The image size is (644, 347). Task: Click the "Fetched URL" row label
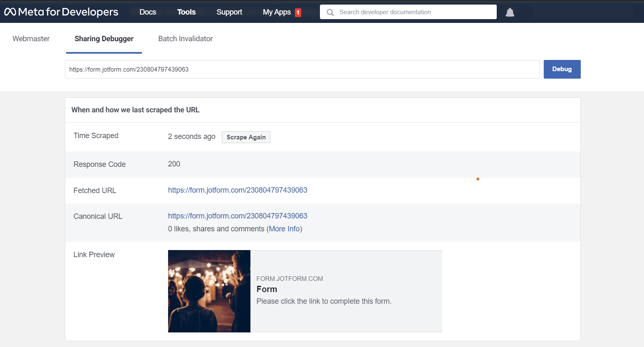(95, 191)
